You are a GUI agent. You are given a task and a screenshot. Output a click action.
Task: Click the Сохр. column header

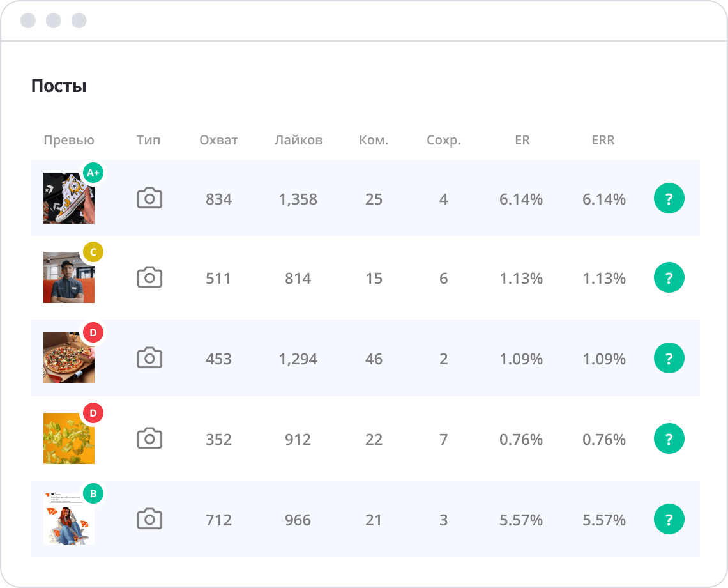tap(443, 141)
